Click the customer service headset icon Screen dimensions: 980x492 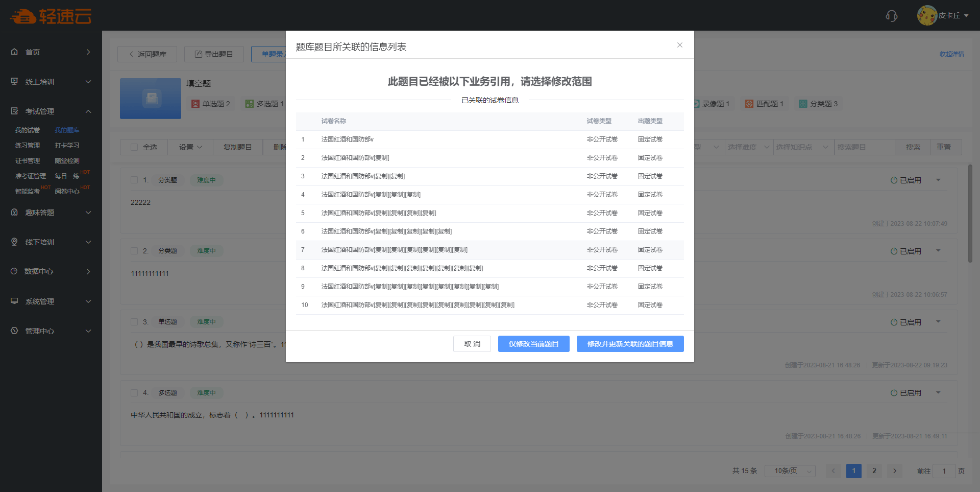click(x=891, y=16)
